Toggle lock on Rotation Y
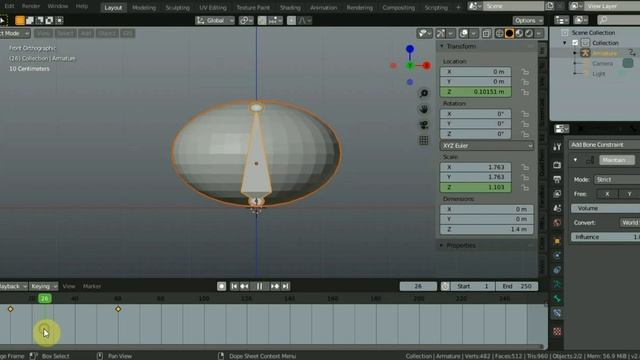The height and width of the screenshot is (360, 640). click(525, 124)
